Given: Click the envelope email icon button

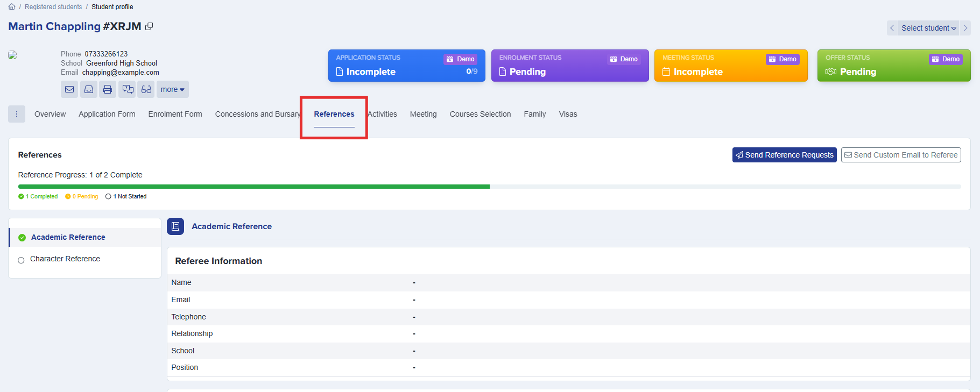Looking at the screenshot, I should pyautogui.click(x=69, y=89).
